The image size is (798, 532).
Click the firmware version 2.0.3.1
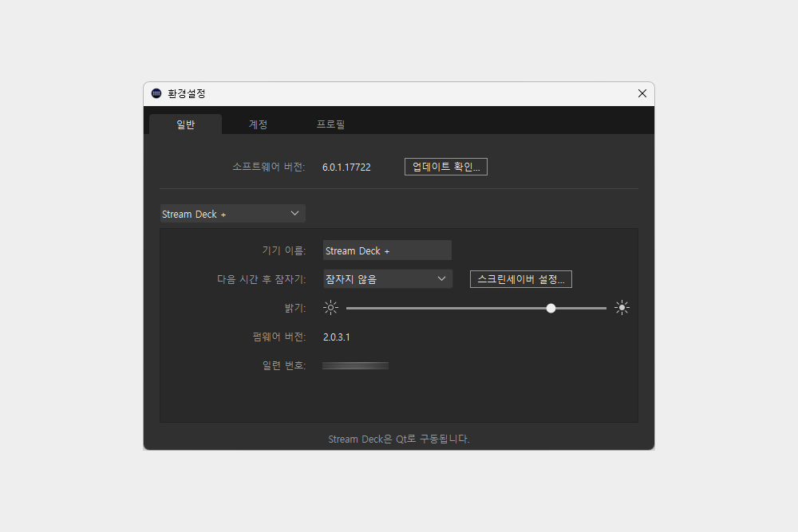tap(337, 337)
